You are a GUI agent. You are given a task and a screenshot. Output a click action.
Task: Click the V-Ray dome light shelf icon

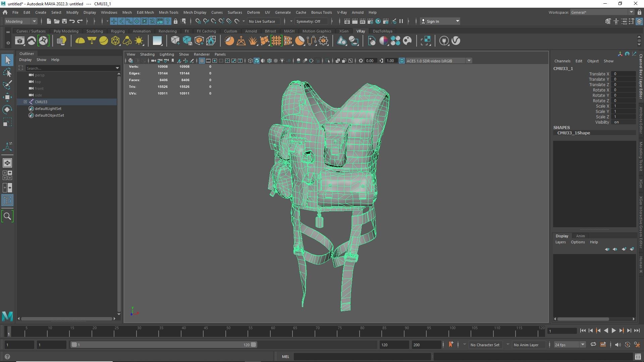pos(80,41)
